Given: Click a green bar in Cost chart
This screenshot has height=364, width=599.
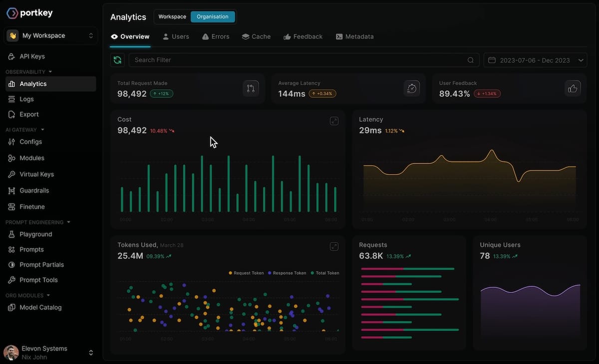Looking at the screenshot, I should coord(202,184).
